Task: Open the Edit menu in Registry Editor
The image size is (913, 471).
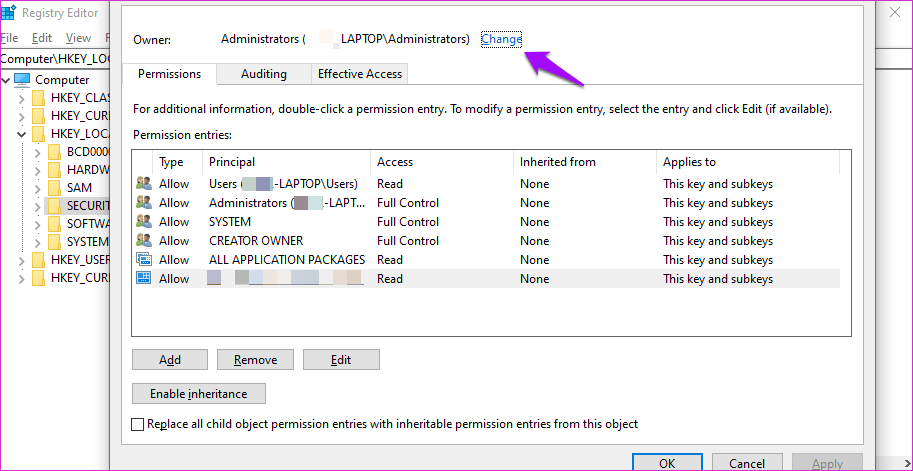Action: point(42,38)
